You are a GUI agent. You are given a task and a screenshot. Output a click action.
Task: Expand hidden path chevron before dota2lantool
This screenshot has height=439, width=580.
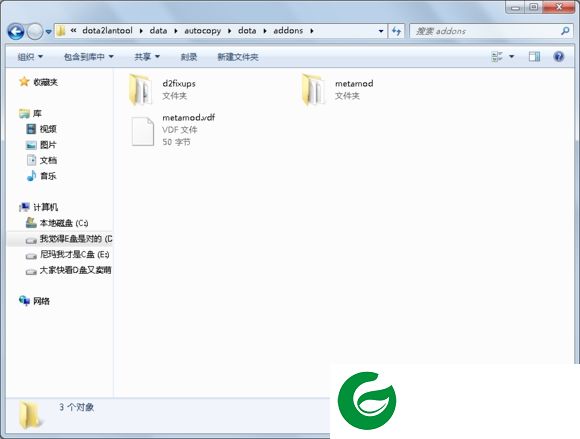click(73, 31)
